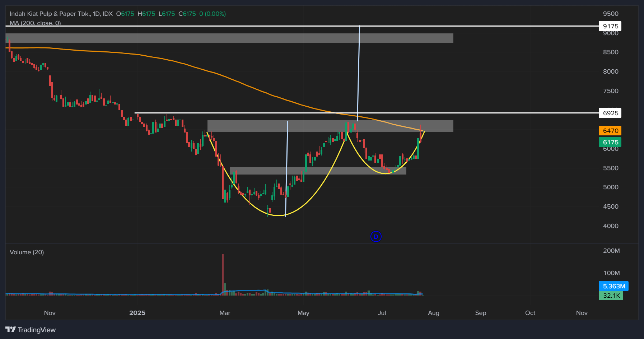Click the Oct label on time axis
644x339 pixels.
coord(530,313)
